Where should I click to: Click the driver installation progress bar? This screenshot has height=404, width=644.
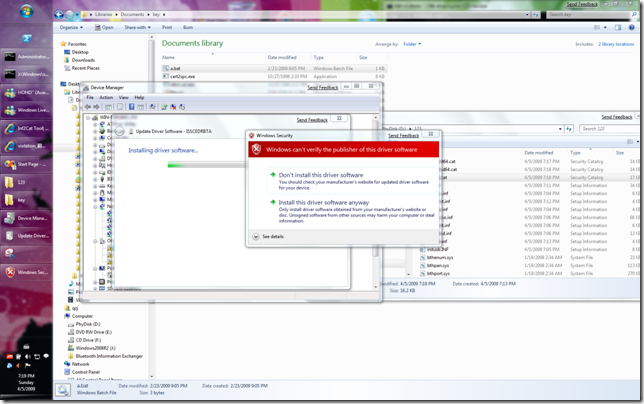[207, 165]
